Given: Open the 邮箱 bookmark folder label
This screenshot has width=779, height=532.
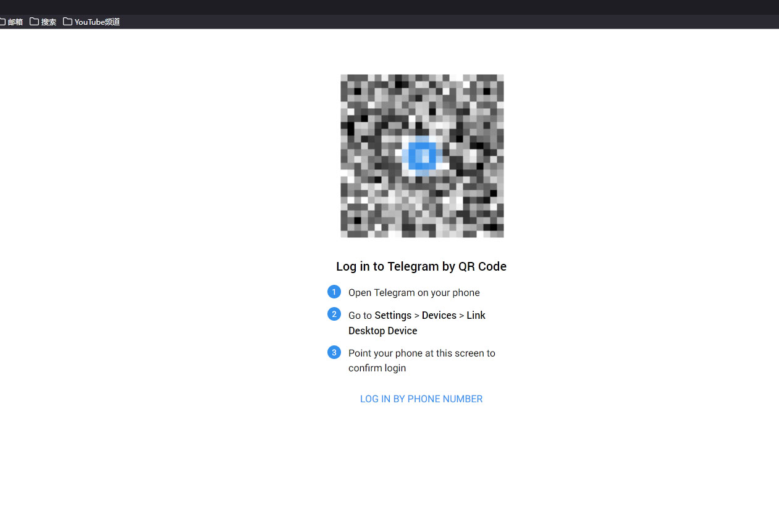Looking at the screenshot, I should 15,22.
